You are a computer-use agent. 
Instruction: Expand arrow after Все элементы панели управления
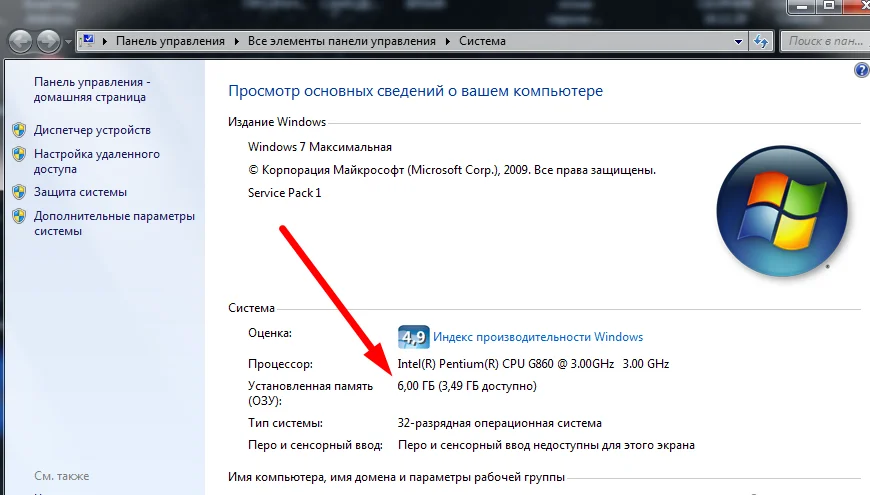(448, 41)
